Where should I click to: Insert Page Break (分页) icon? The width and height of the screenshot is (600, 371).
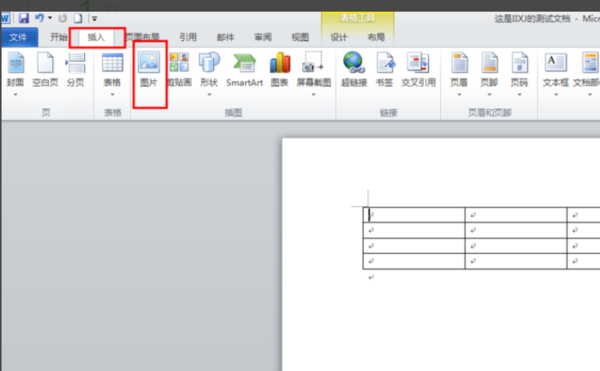[75, 62]
